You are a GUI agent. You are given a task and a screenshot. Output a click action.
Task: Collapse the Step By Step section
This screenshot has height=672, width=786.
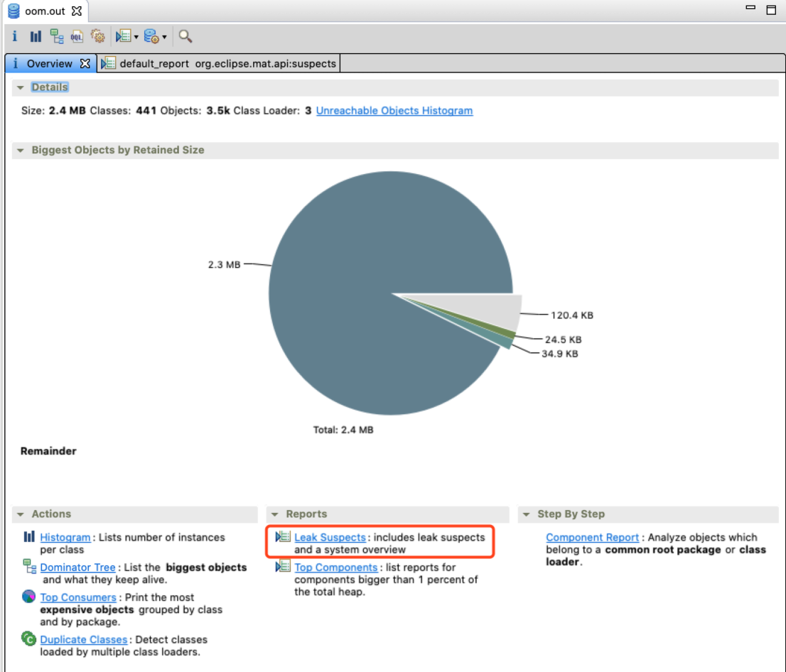(527, 514)
